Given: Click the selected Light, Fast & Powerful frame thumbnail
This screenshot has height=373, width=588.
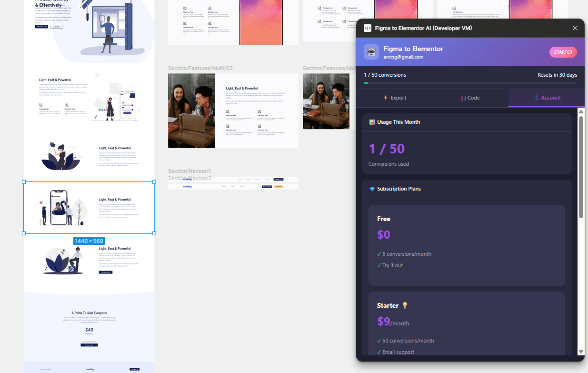Looking at the screenshot, I should (x=88, y=207).
